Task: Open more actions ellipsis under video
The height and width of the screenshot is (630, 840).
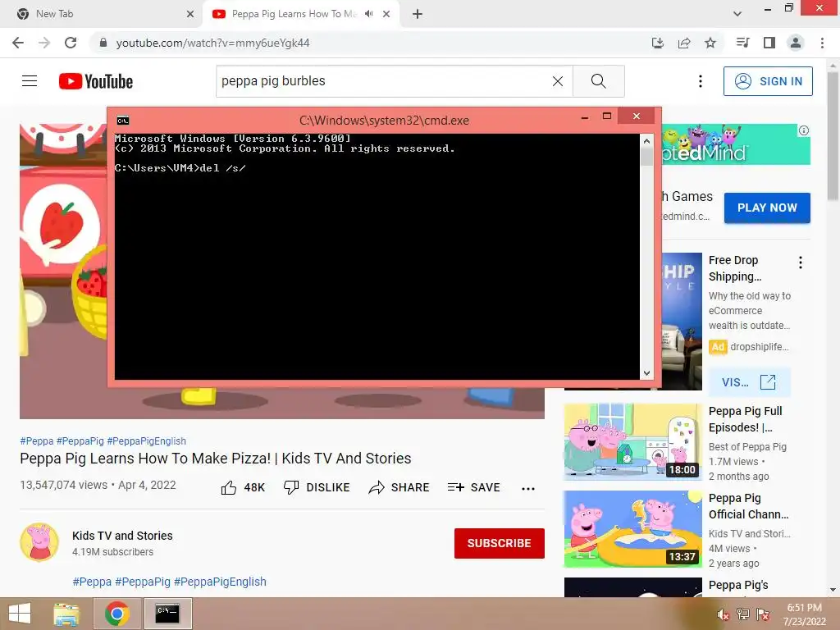Action: coord(528,489)
